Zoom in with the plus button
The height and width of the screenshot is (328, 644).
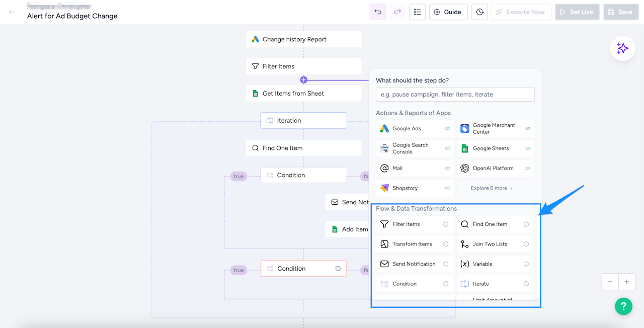click(x=627, y=282)
